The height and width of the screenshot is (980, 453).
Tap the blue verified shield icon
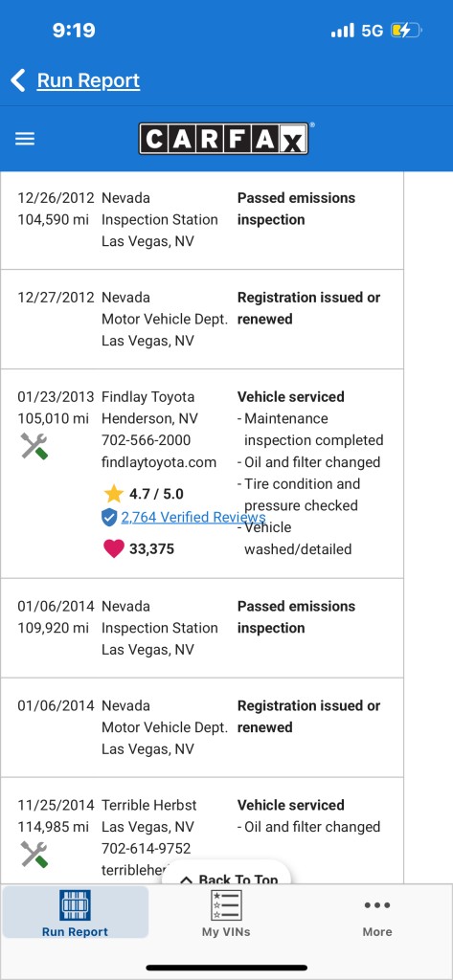point(109,517)
